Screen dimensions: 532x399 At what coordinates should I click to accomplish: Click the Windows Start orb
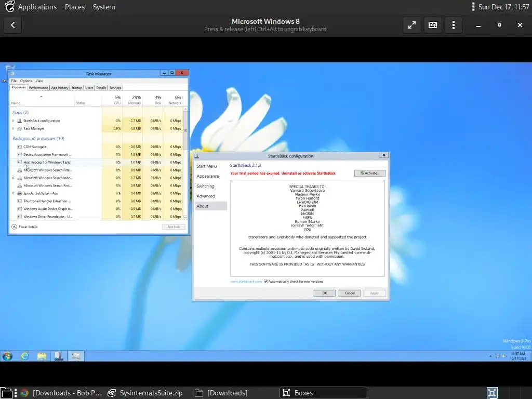(x=7, y=356)
